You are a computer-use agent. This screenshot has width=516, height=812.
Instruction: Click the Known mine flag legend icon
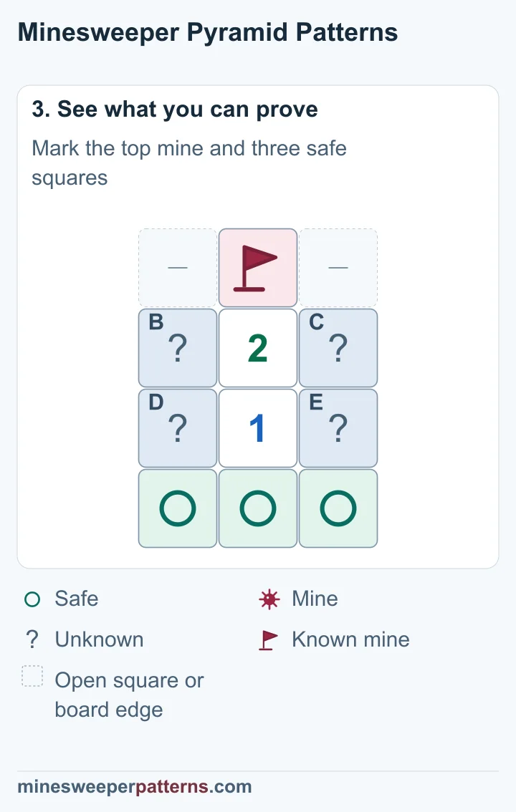click(x=268, y=640)
